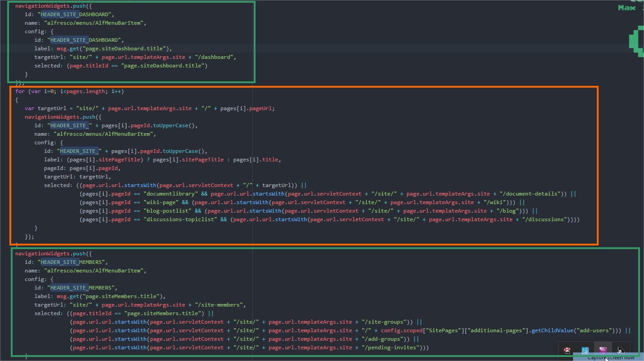644x361 pixels.
Task: Click the msg.get("page.siteDashboard.title") label line
Action: [103, 49]
